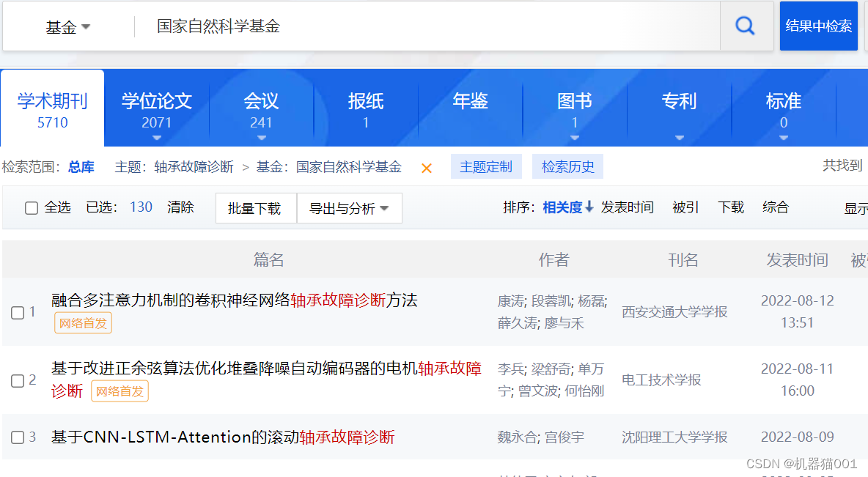
Task: Switch to the 标准 tab
Action: [x=783, y=109]
